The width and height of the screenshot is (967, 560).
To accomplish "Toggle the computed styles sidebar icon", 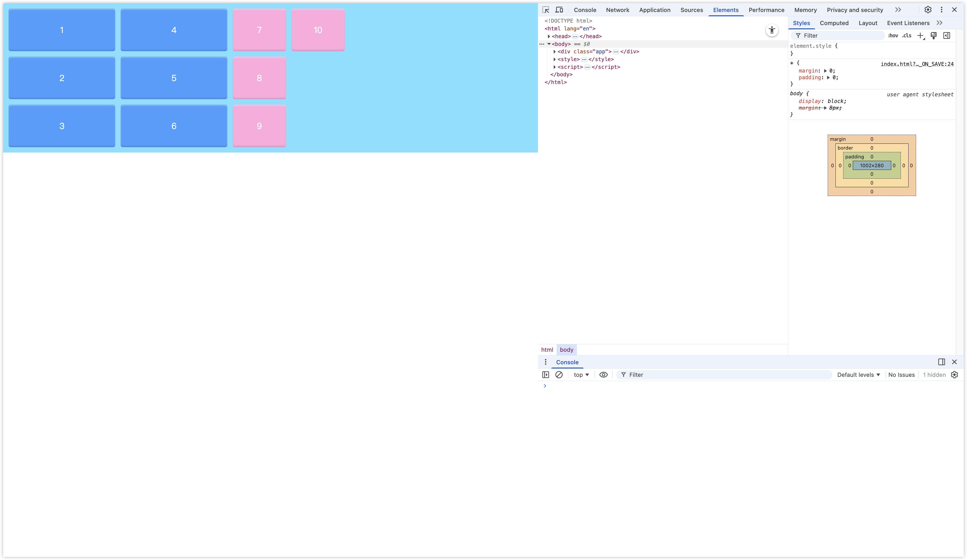I will 947,36.
